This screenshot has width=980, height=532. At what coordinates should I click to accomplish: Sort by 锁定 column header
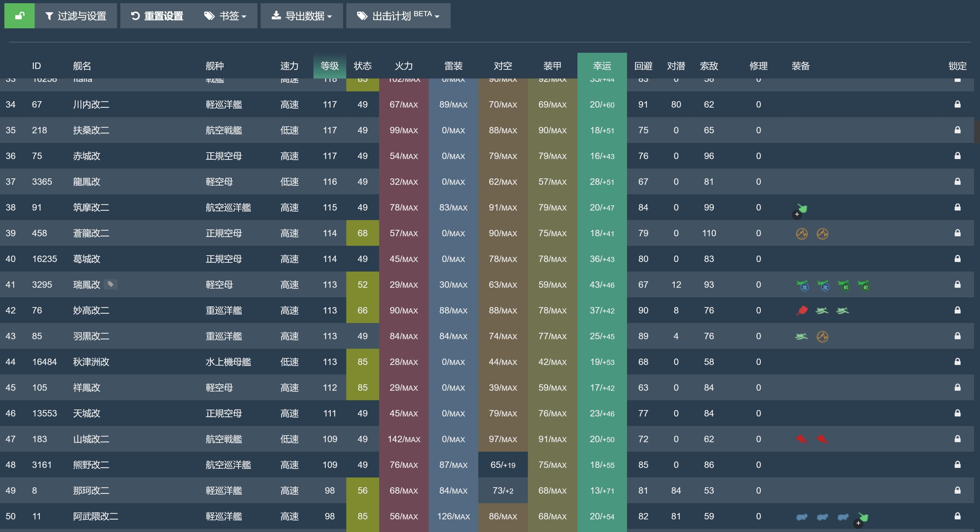pos(957,66)
